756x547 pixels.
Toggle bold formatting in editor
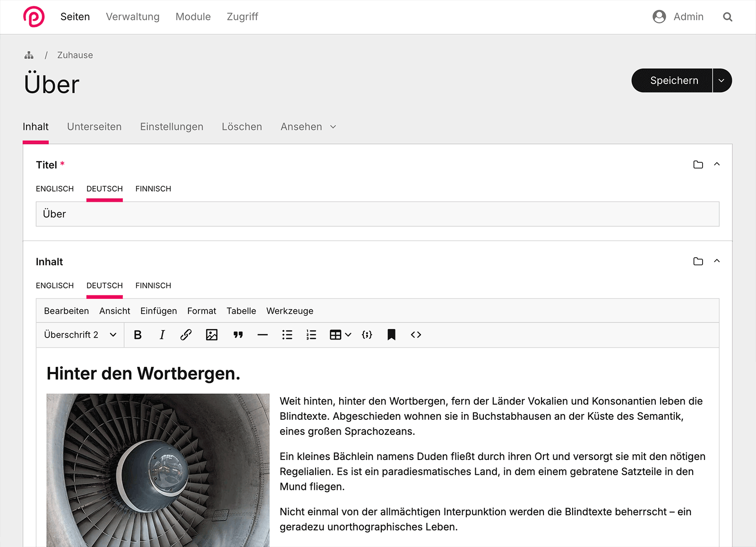[x=137, y=335]
